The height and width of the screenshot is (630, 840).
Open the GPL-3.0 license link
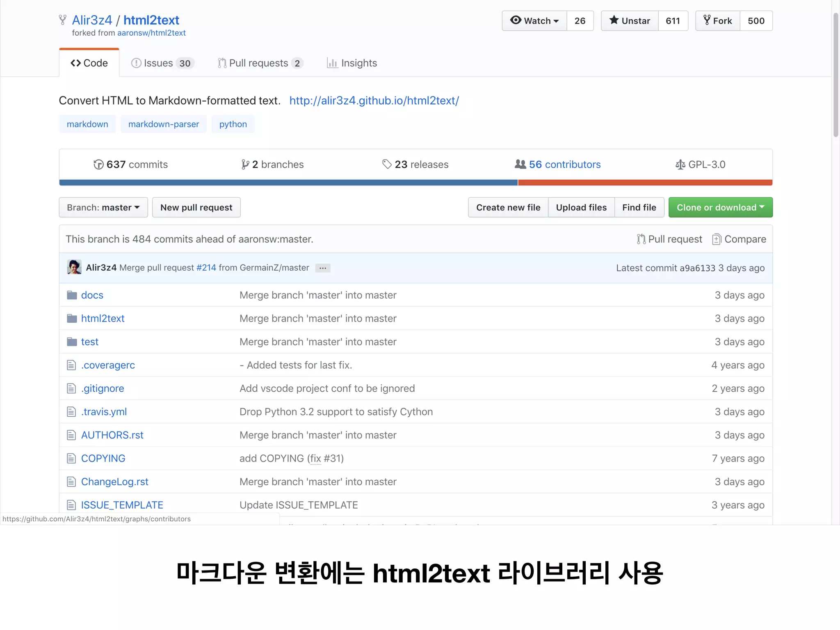click(701, 164)
